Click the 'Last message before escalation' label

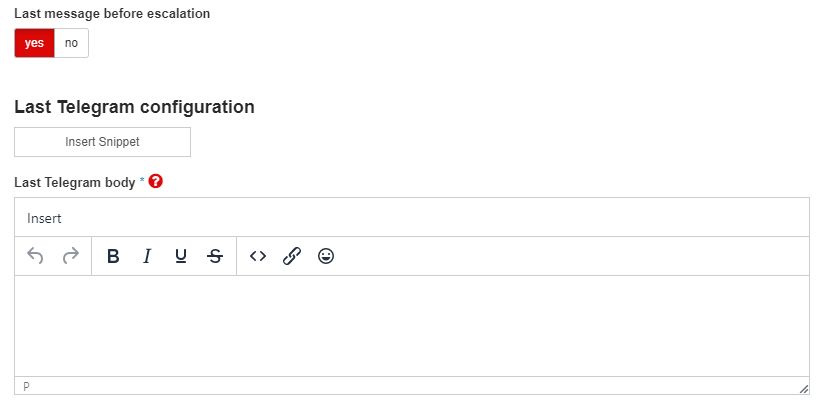(x=112, y=14)
